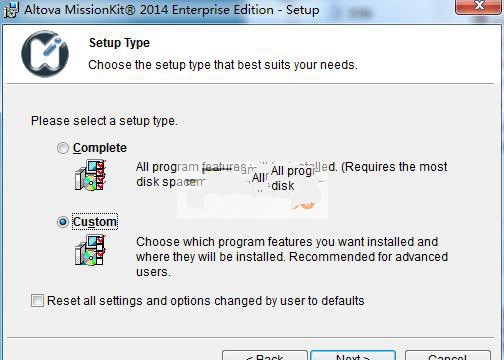
Task: Click the window title Altova MissionKit 2014
Action: [x=172, y=10]
